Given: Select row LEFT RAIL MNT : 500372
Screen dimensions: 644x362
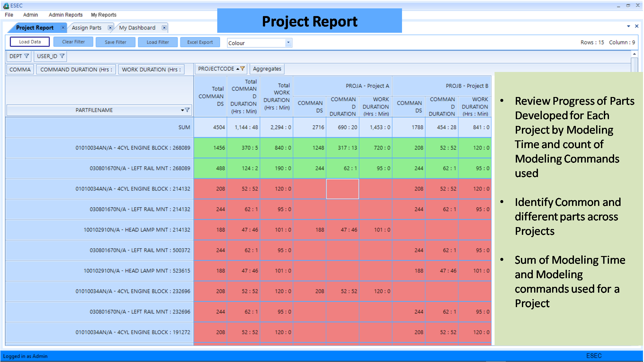Looking at the screenshot, I should tap(99, 250).
